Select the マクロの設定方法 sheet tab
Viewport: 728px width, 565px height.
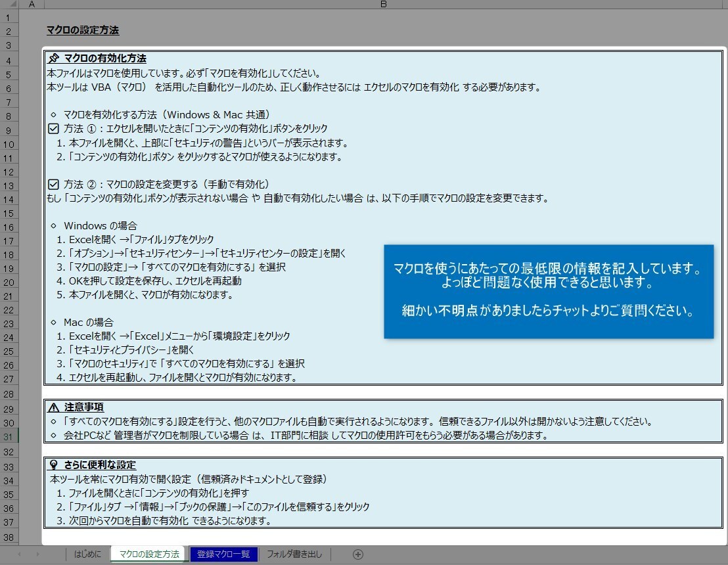149,554
